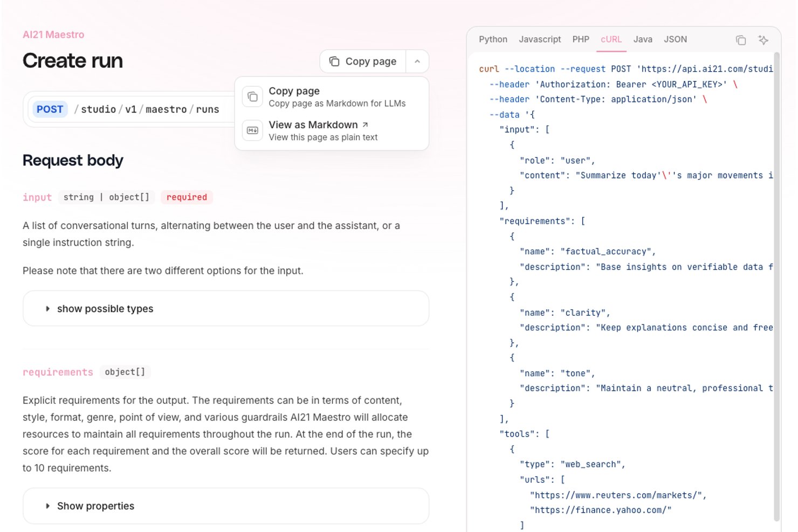Click the "clarity" name value in code

tap(584, 313)
